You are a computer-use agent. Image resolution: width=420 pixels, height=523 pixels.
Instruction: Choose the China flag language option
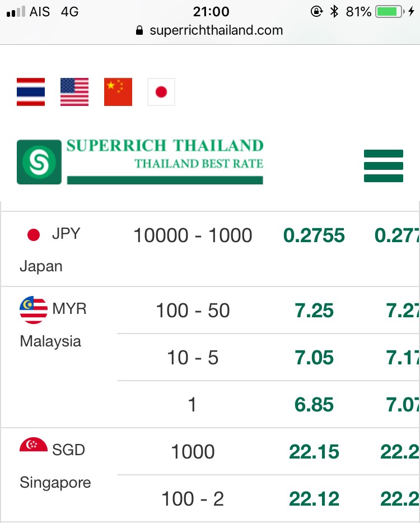coord(118,92)
